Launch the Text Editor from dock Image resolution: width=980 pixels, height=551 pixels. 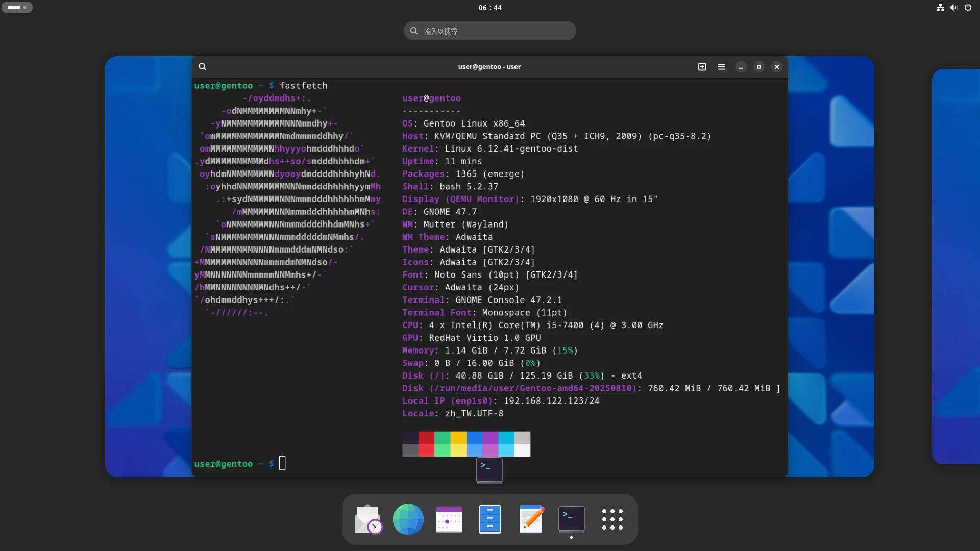531,519
